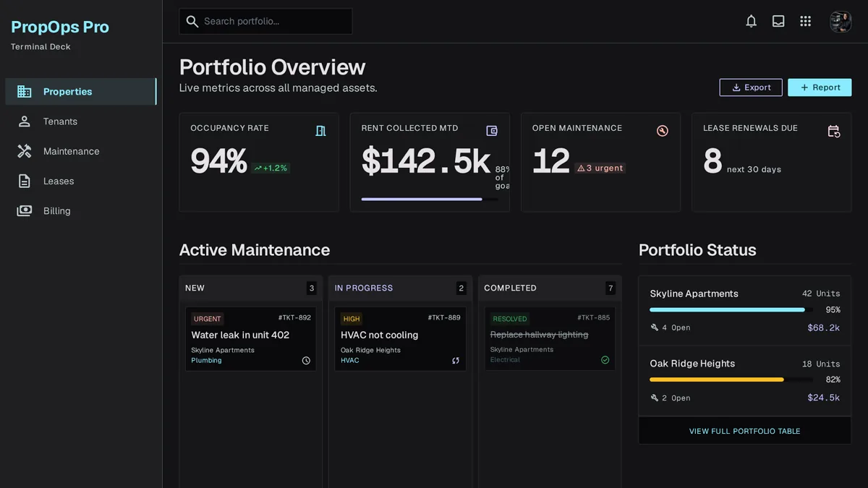Click ticket number #TKT-892
The height and width of the screenshot is (488, 868).
coord(294,317)
